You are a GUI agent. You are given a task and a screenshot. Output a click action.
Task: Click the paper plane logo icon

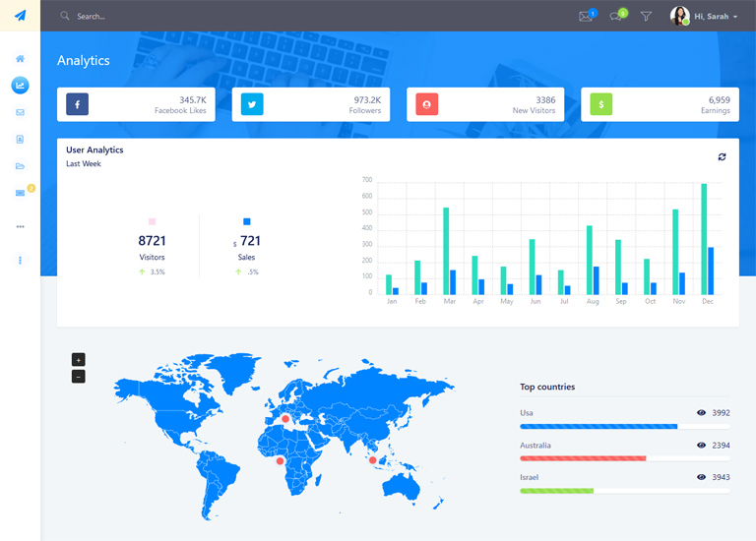20,16
